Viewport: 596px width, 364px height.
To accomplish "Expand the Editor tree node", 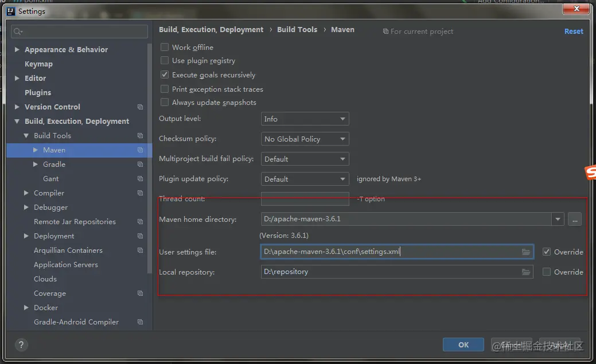I will (17, 79).
